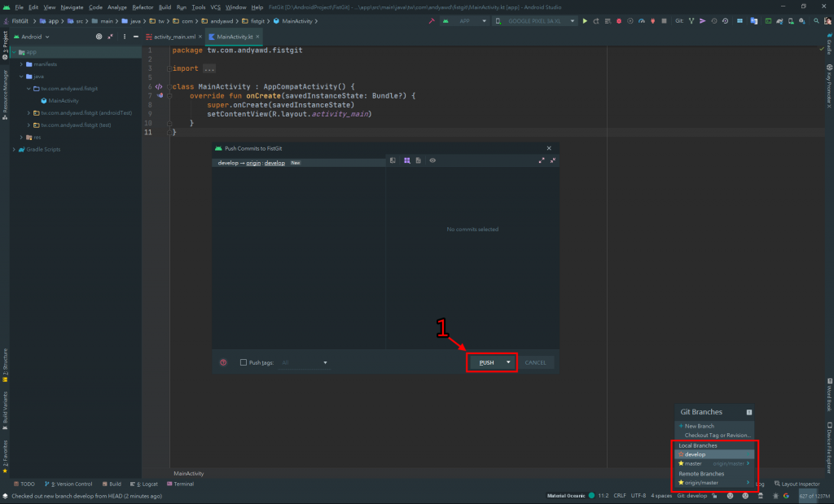Toggle the eye view options icon in Push dialog
Image resolution: width=834 pixels, height=504 pixels.
pos(432,160)
